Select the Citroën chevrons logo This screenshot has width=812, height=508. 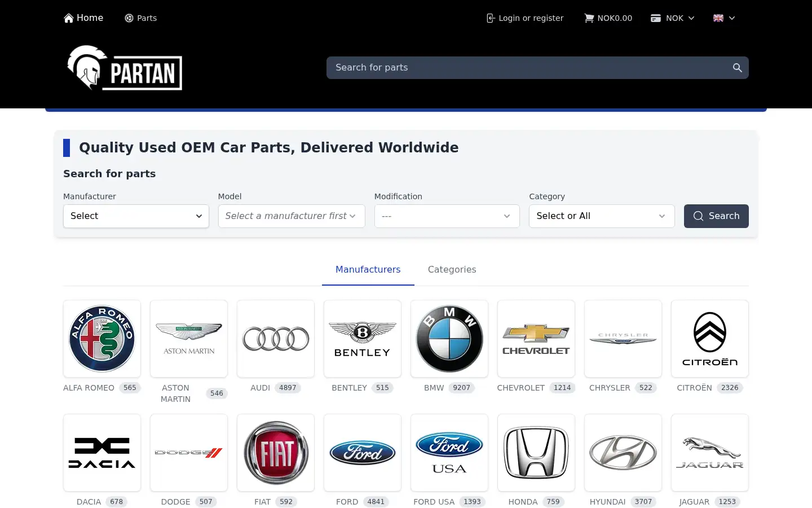click(x=710, y=339)
